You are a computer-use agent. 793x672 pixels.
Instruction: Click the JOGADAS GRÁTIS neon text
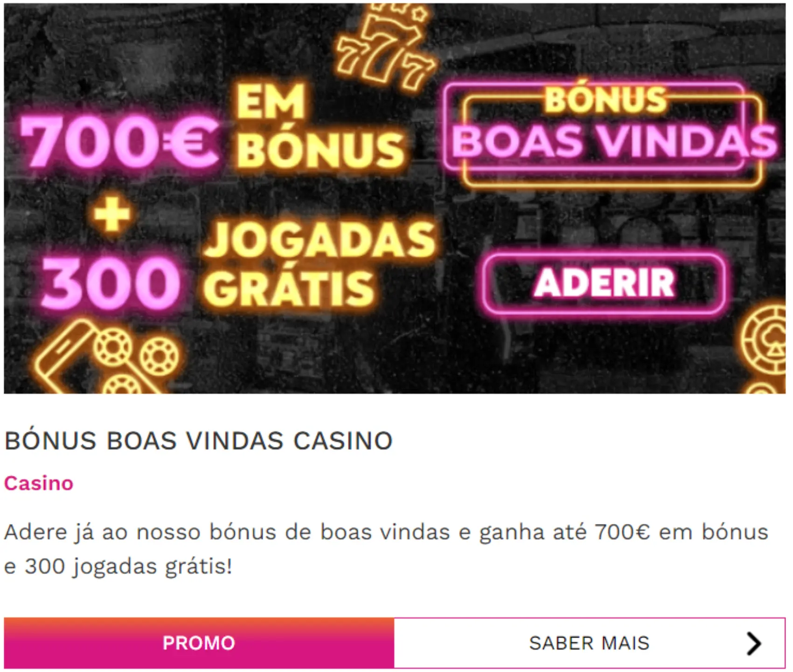click(x=319, y=262)
